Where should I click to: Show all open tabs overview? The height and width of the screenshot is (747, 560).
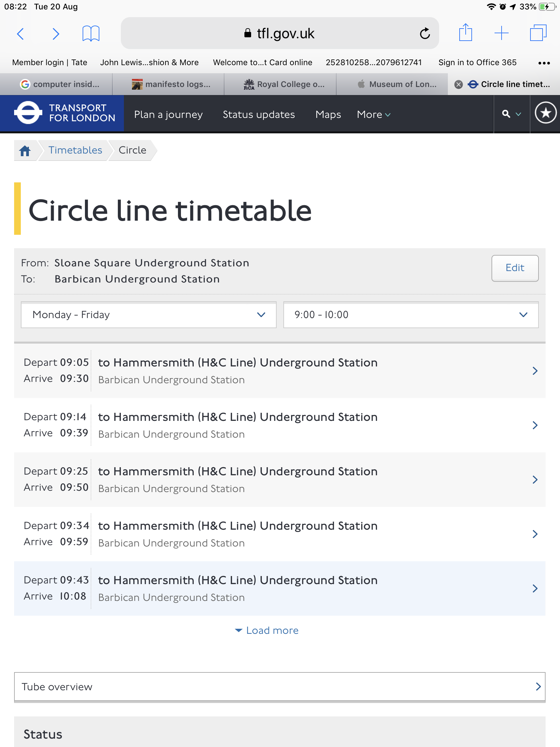pos(538,33)
